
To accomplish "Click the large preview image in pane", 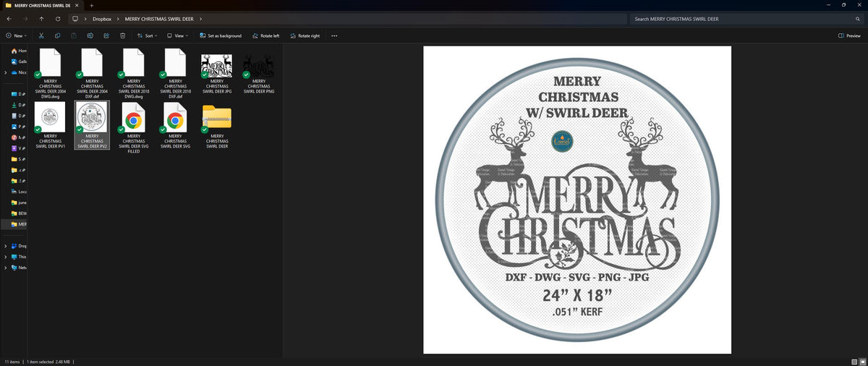I will pos(577,200).
